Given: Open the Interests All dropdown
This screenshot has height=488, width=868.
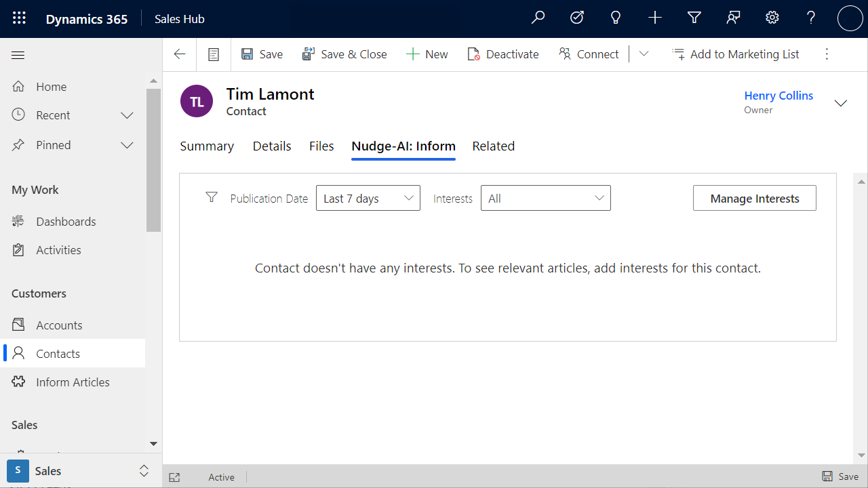Looking at the screenshot, I should tap(546, 198).
